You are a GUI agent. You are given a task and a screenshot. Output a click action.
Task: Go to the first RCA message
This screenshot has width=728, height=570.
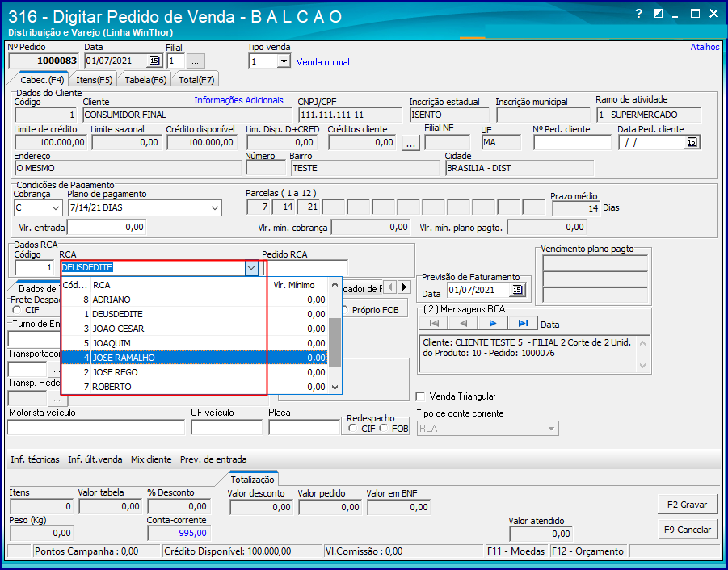pyautogui.click(x=434, y=323)
